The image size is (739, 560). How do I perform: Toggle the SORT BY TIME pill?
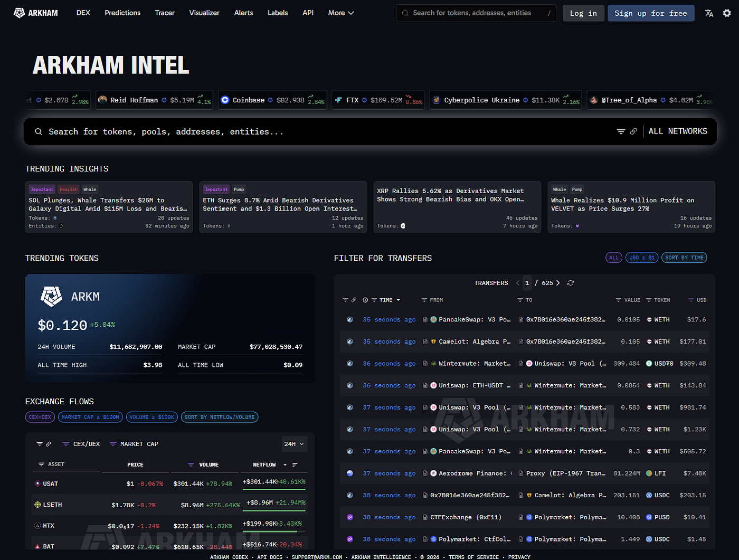point(685,258)
